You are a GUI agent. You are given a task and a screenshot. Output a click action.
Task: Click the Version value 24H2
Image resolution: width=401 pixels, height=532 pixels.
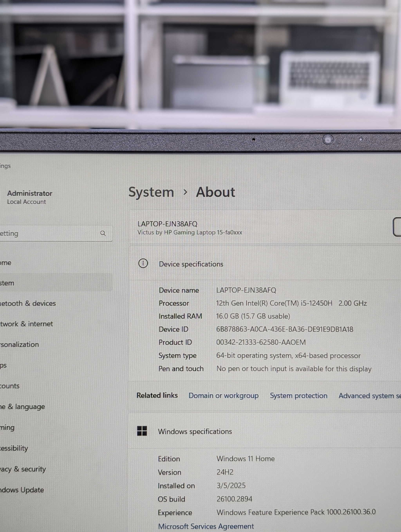click(225, 472)
